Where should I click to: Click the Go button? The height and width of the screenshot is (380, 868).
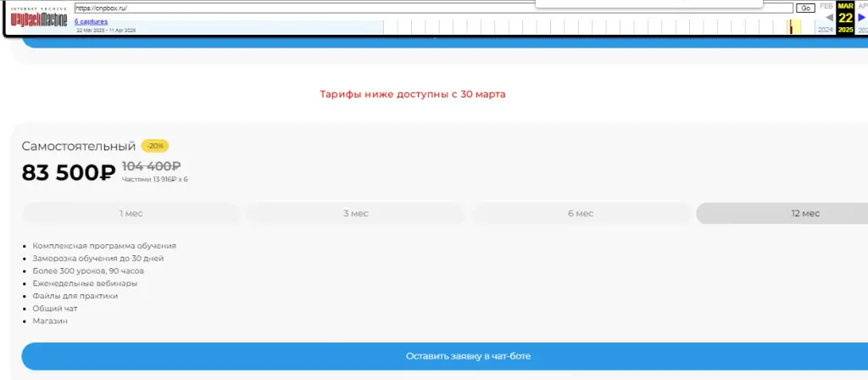pos(805,8)
